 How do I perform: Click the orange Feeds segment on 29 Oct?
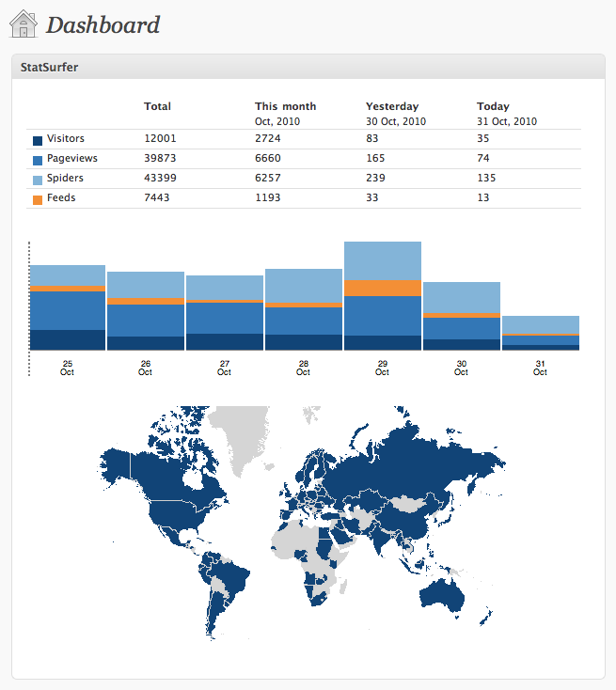pyautogui.click(x=383, y=289)
